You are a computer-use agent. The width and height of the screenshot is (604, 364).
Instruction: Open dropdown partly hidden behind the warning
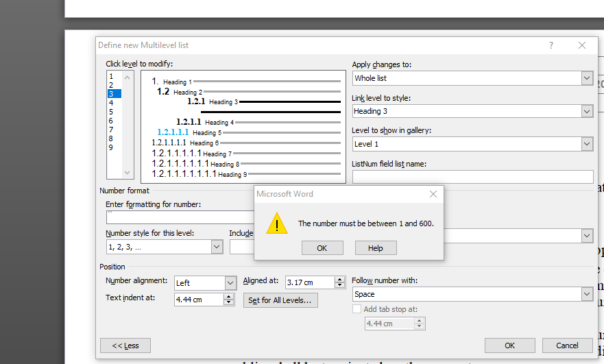tap(587, 236)
